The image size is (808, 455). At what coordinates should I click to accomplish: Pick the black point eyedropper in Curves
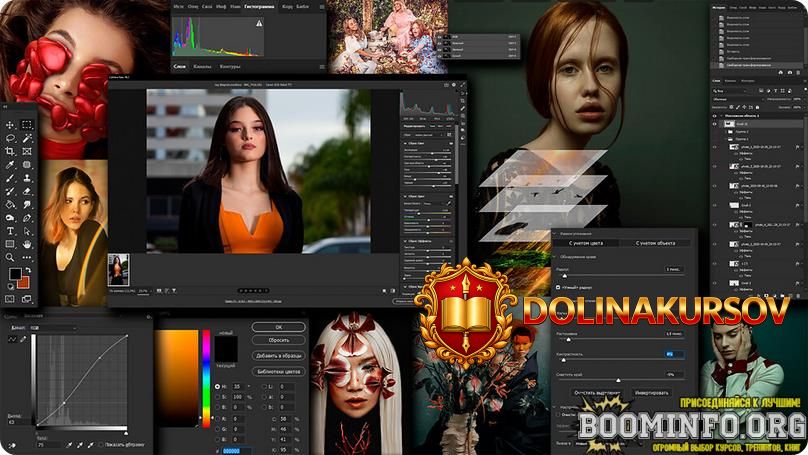pos(69,444)
